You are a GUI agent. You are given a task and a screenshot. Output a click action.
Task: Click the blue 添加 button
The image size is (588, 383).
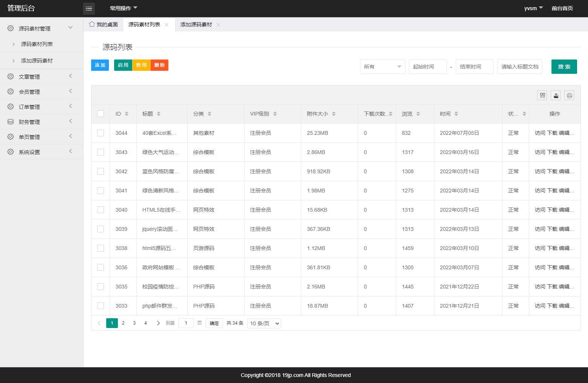[100, 65]
